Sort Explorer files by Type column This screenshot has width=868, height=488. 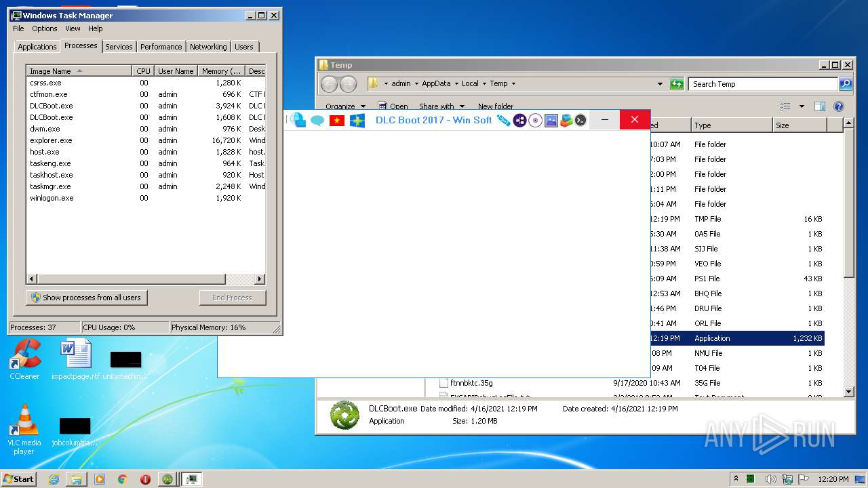pos(732,125)
